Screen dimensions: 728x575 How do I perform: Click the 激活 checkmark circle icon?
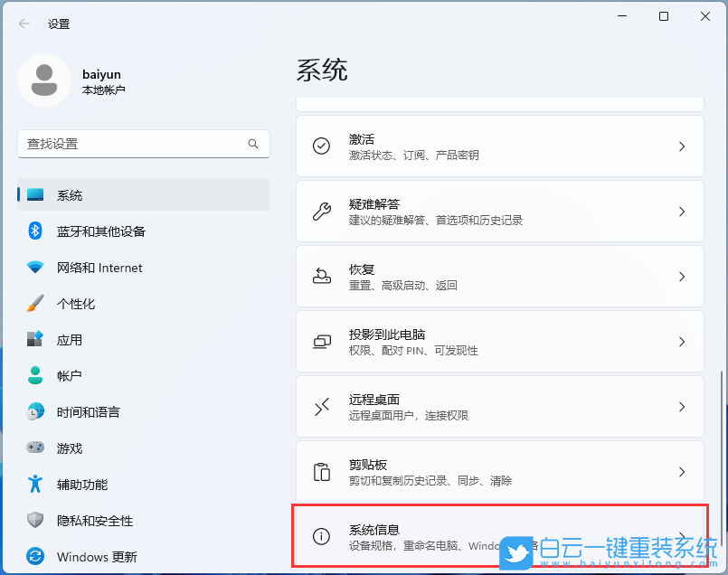[322, 146]
